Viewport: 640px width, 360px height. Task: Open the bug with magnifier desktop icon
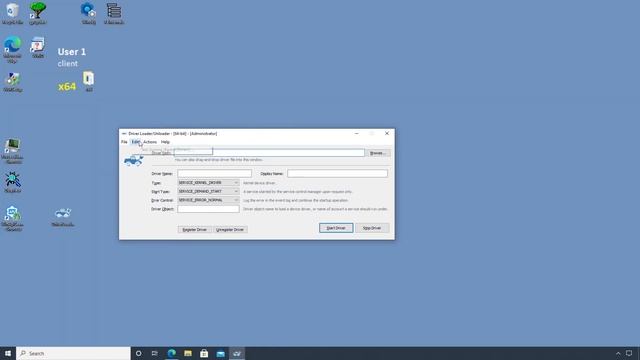pyautogui.click(x=13, y=182)
